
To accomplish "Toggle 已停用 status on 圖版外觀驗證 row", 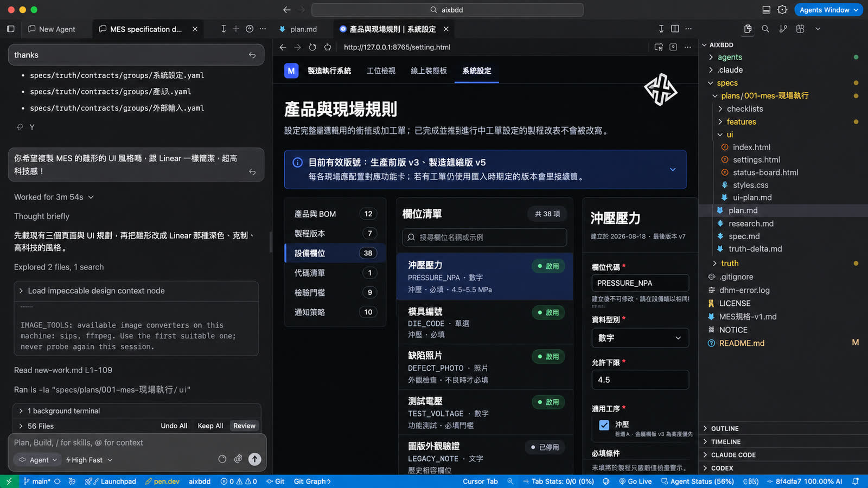I will (545, 447).
